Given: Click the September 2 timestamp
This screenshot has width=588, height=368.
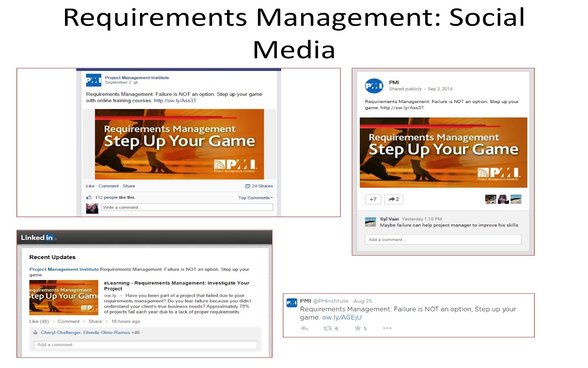Looking at the screenshot, I should 118,82.
